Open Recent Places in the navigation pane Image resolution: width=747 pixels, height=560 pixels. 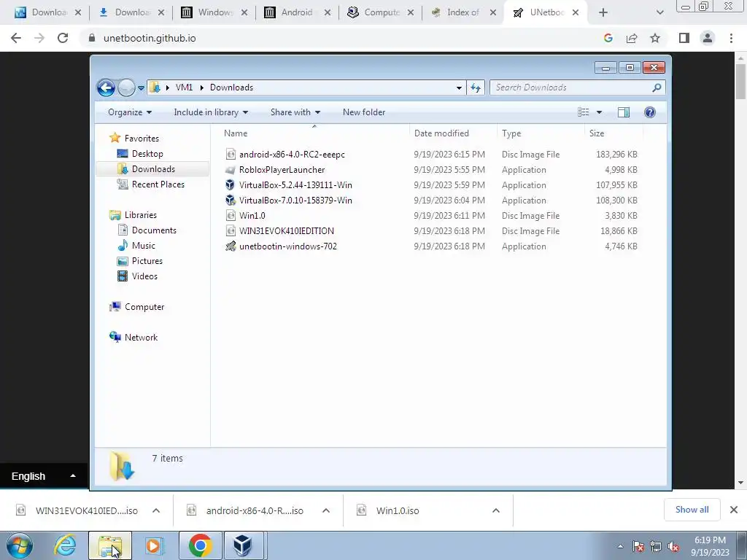pyautogui.click(x=158, y=184)
